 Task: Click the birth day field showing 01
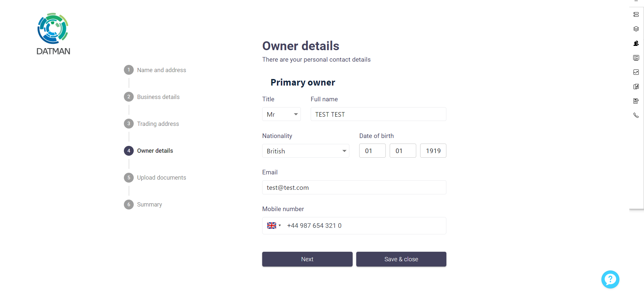click(x=372, y=151)
